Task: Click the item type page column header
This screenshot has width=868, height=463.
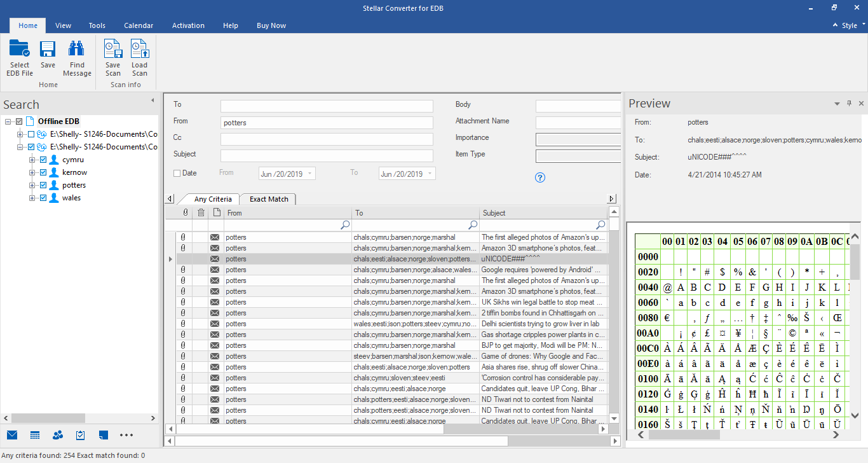Action: (217, 213)
